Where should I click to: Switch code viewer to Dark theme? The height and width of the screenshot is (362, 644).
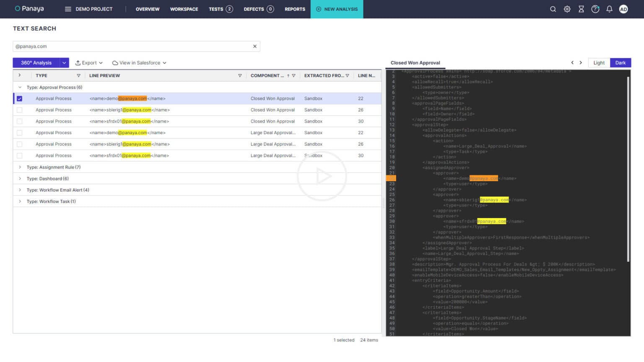coord(621,63)
